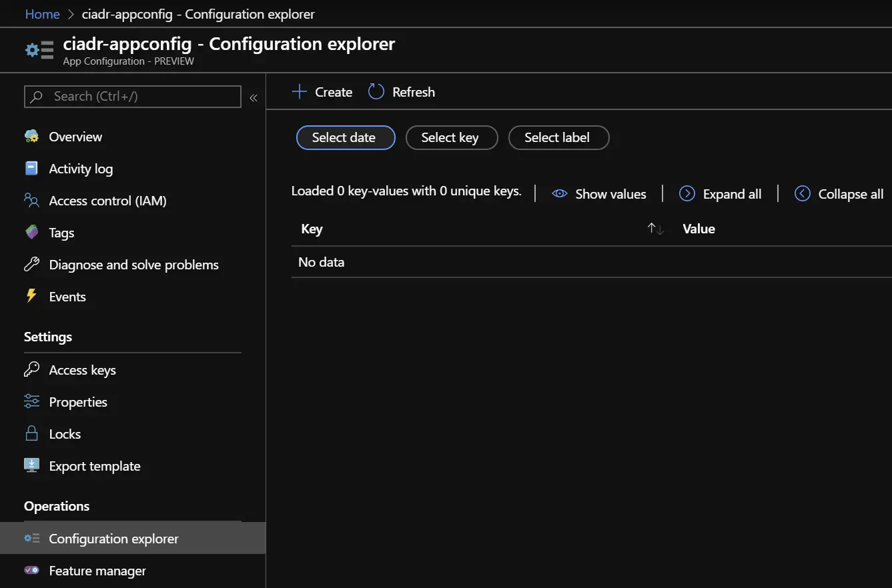Toggle Show values text
892x588 pixels.
[610, 194]
